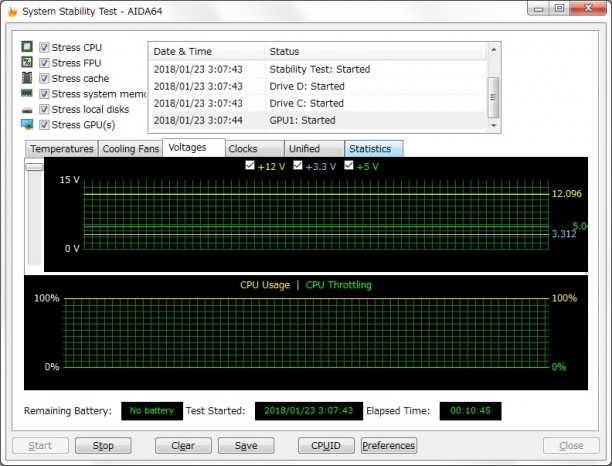Toggle the Stress FPU checkbox
Screen dimensions: 612x466
click(44, 63)
